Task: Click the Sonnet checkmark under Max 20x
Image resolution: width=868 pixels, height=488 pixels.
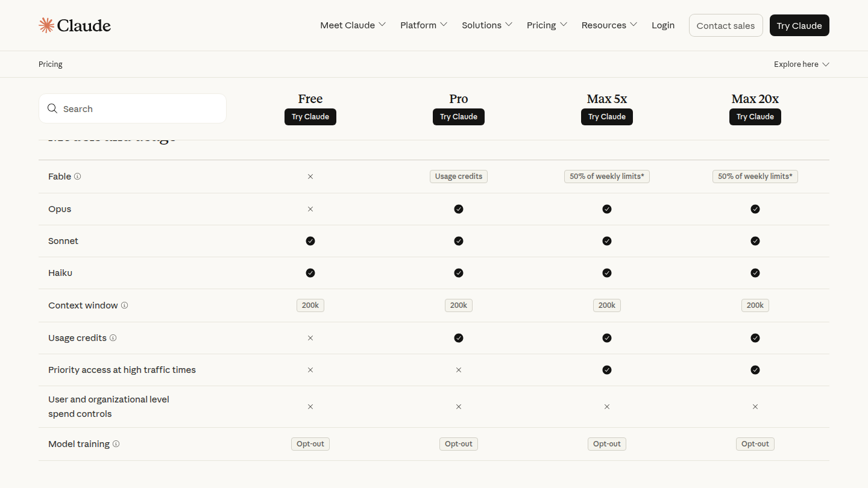Action: [x=755, y=241]
